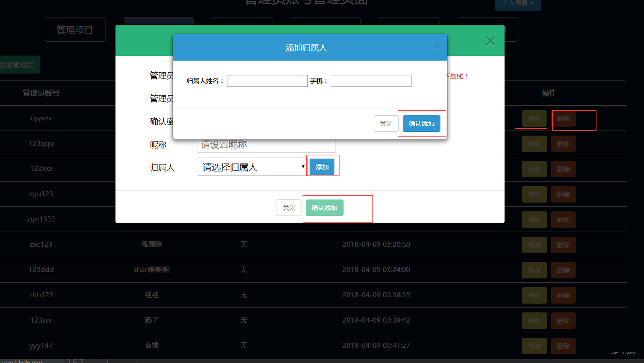The width and height of the screenshot is (644, 363).
Task: Click 删除 for account 123sss
Action: pyautogui.click(x=563, y=321)
